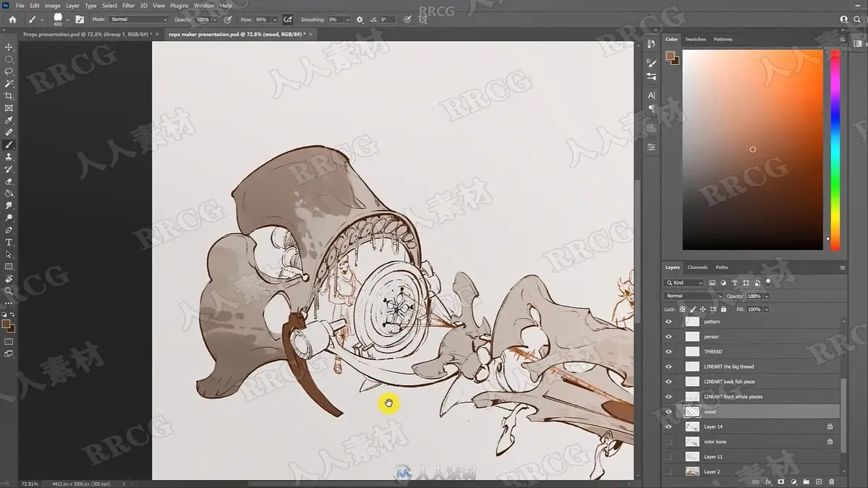Select the Eyedropper tool
868x488 pixels.
tap(9, 120)
